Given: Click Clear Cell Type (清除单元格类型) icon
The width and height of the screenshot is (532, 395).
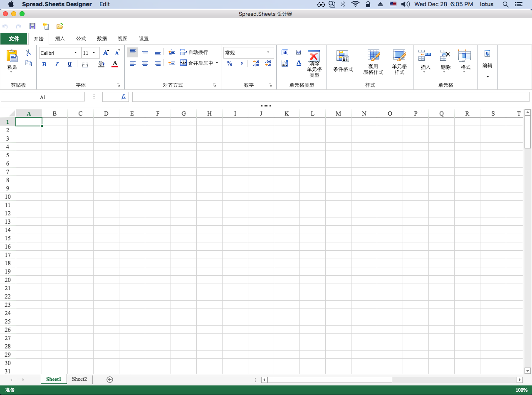Looking at the screenshot, I should pyautogui.click(x=314, y=64).
